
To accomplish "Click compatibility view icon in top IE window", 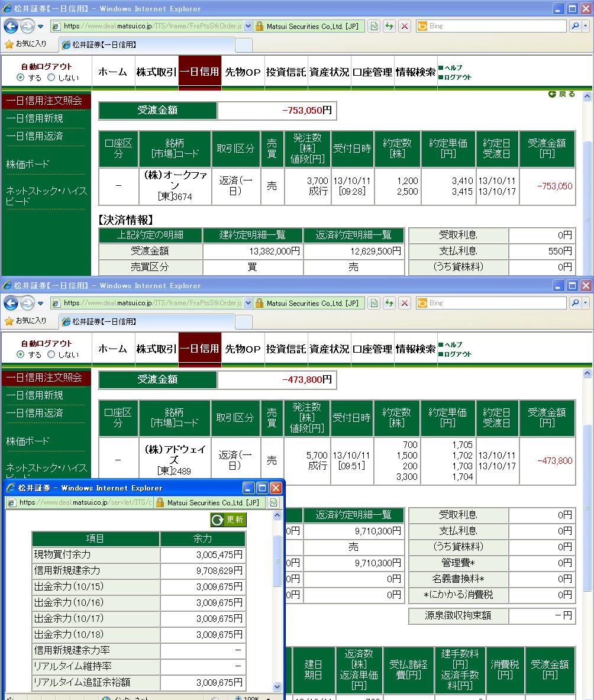I will tap(374, 27).
